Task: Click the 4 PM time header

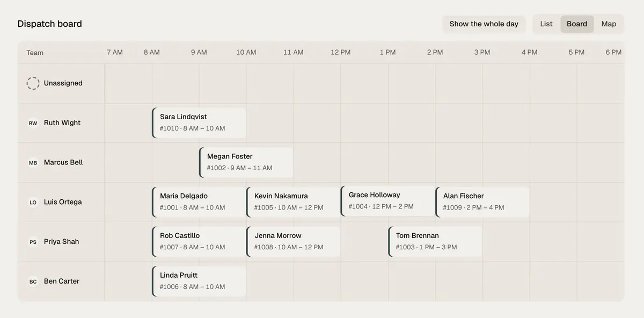Action: coord(530,53)
